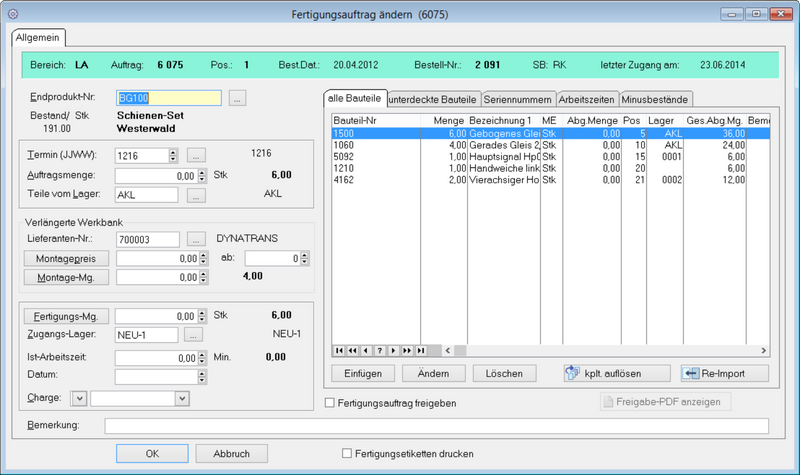Jump to first record in component navigator

click(340, 350)
